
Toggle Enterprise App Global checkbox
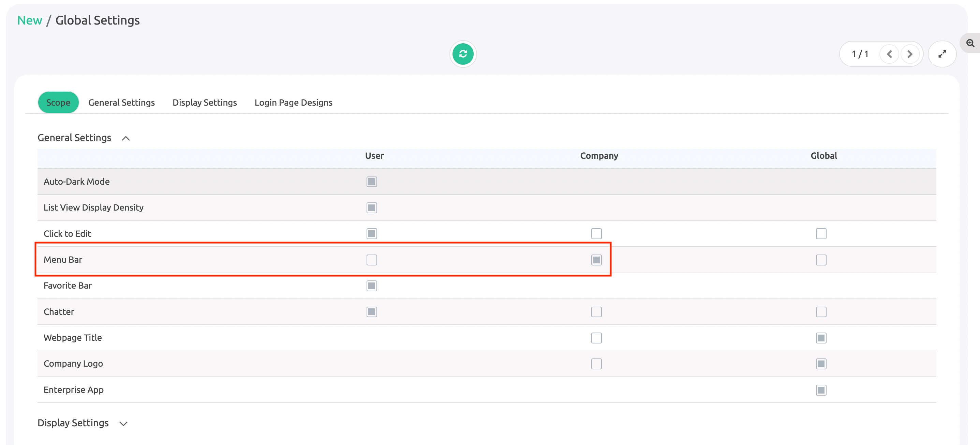click(821, 390)
